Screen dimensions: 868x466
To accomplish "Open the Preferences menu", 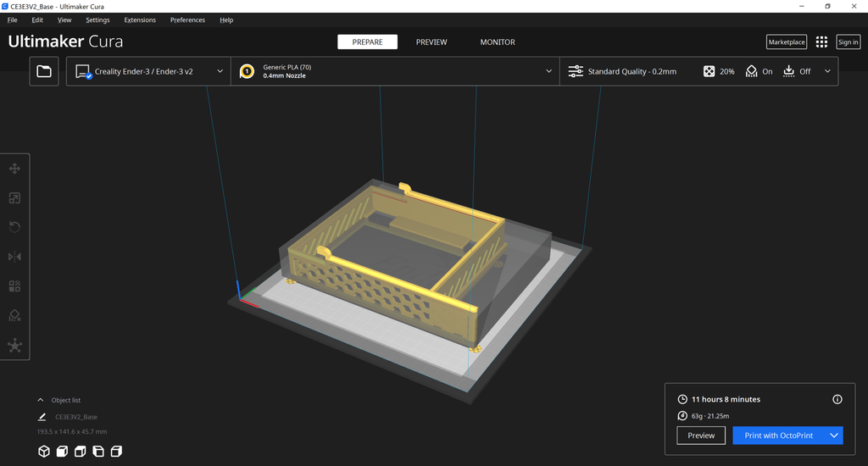I will pos(187,20).
